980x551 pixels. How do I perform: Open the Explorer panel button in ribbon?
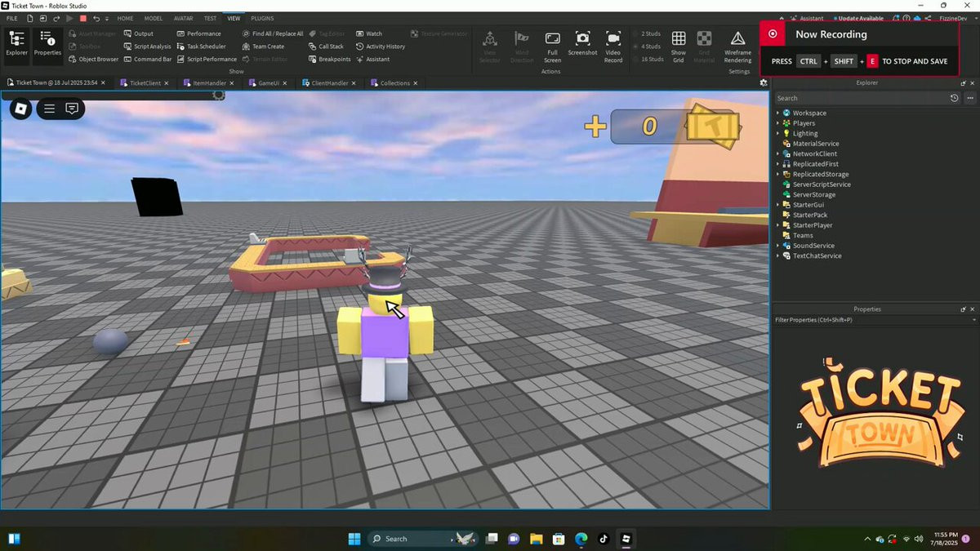coord(16,44)
